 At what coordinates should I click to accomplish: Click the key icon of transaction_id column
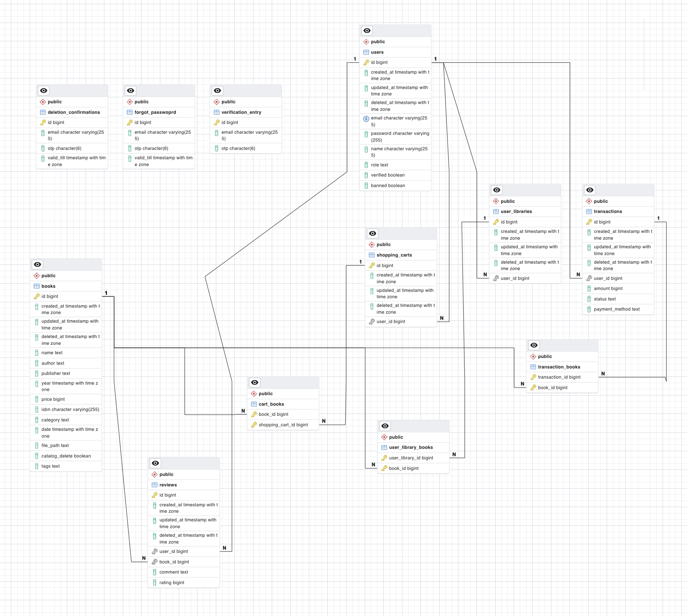tap(533, 377)
